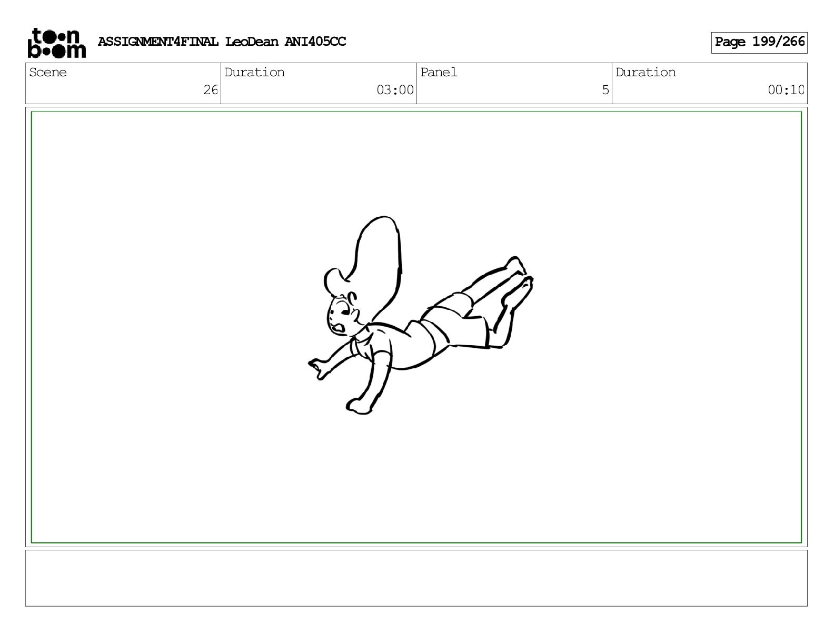Select the ASSIGNMENT4FINAL LeoDean ANI405CC title text
Viewport: 834px width, 644px height.
tap(222, 42)
